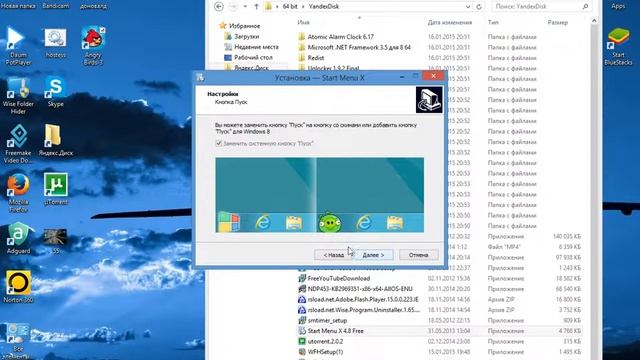Open the hostess desktop icon

55,44
